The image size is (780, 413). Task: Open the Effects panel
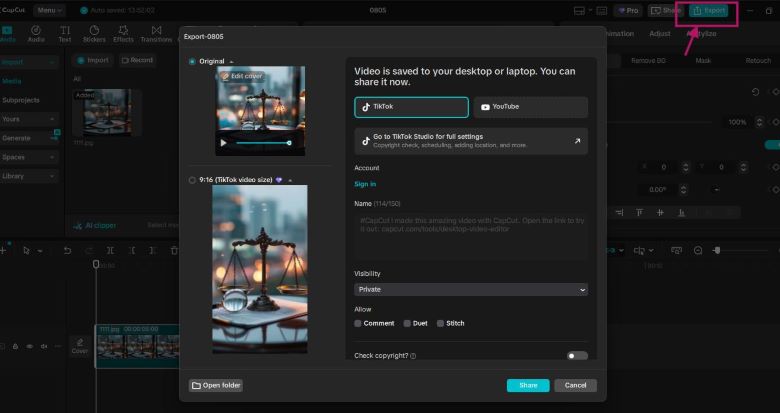coord(123,34)
